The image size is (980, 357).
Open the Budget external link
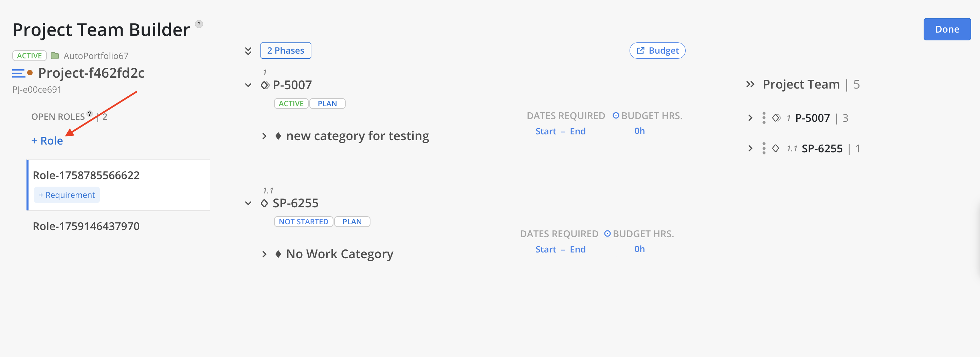coord(657,51)
